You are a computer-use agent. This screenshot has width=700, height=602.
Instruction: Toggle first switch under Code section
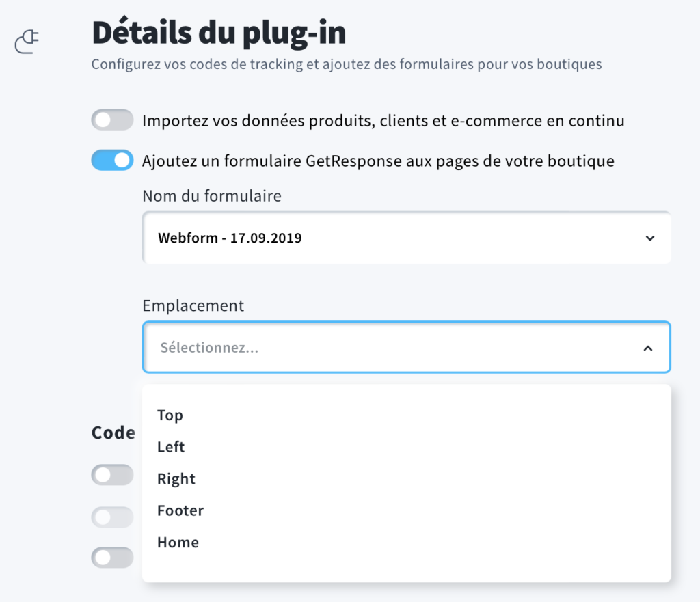112,475
